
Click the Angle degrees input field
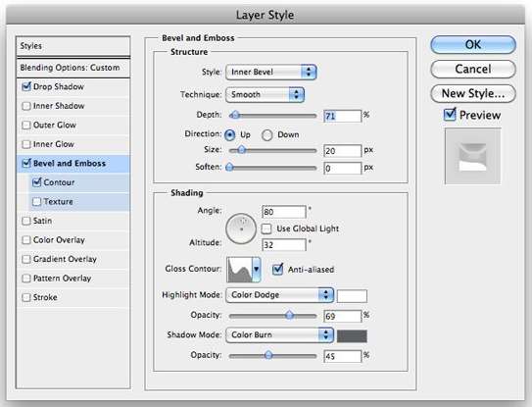tap(284, 212)
